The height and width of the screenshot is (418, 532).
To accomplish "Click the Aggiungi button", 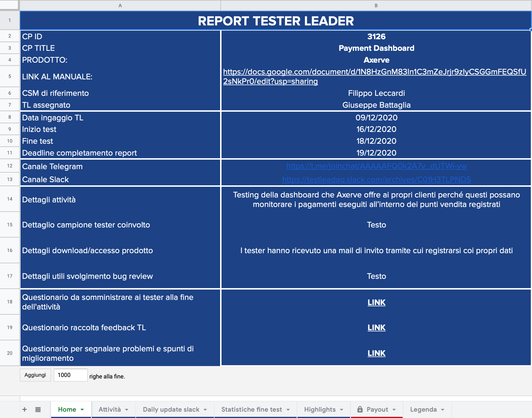I will tap(35, 375).
